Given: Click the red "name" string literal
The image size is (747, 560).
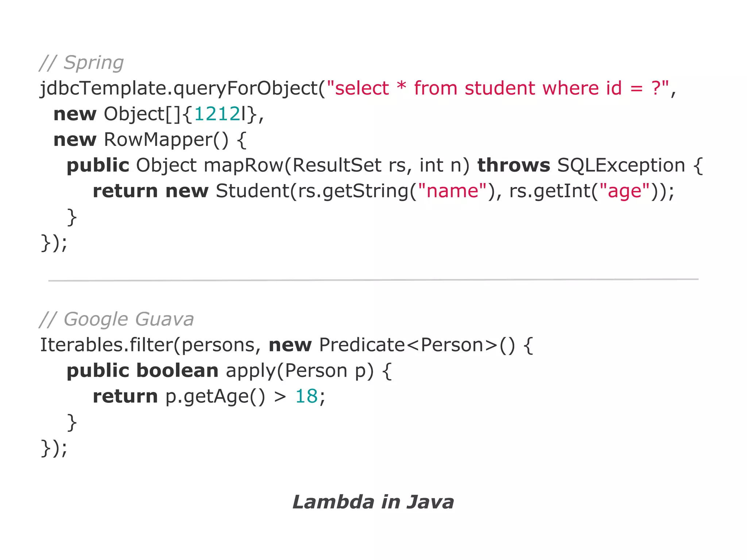Looking at the screenshot, I should tap(452, 191).
